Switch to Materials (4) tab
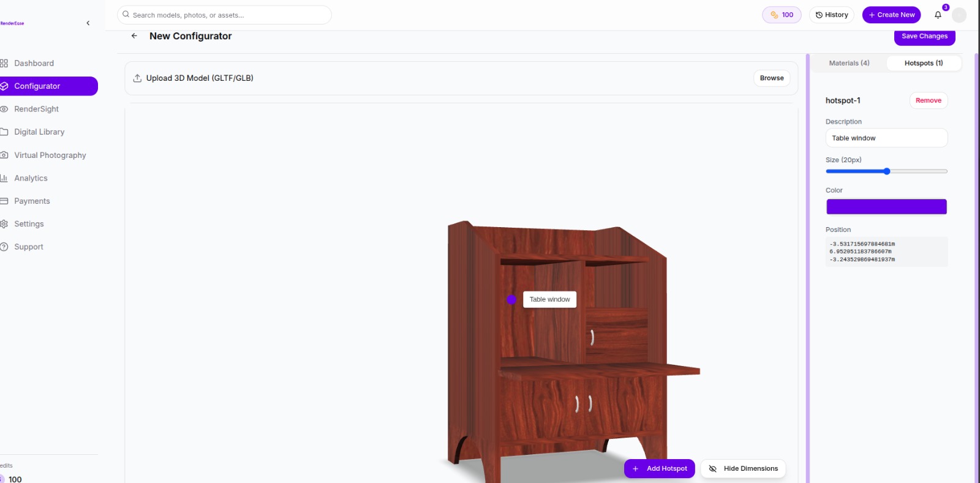Viewport: 980px width, 483px height. [849, 63]
